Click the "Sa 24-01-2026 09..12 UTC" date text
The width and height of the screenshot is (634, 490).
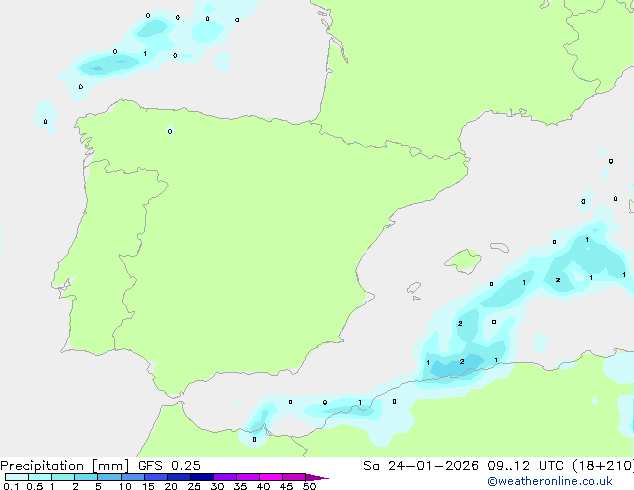[x=466, y=466]
